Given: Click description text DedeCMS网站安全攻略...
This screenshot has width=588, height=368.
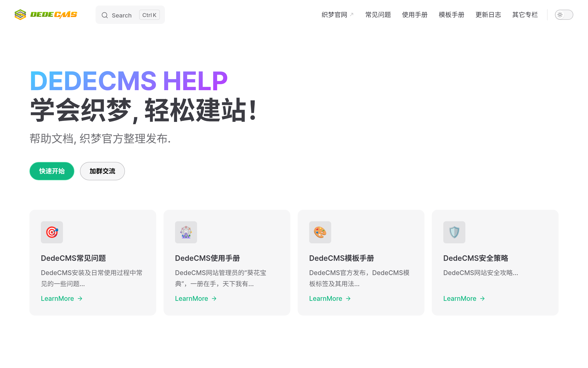Looking at the screenshot, I should [x=481, y=273].
